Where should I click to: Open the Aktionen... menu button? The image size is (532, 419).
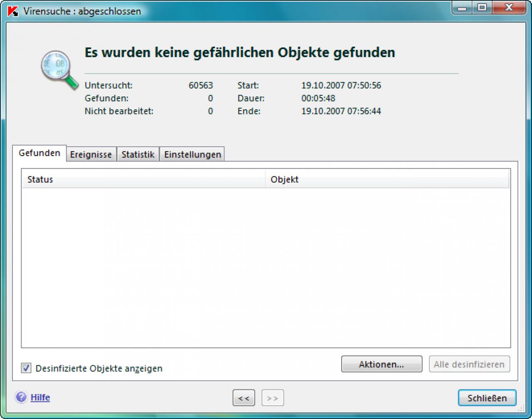(382, 364)
